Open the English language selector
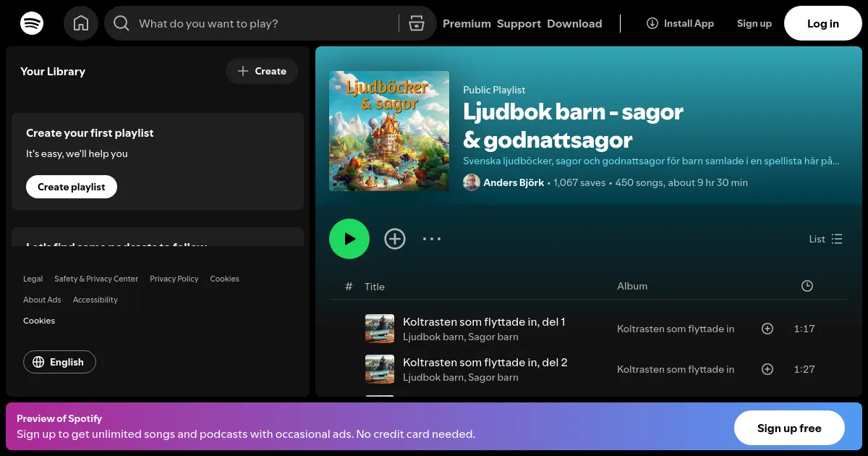This screenshot has width=868, height=456. 59,362
